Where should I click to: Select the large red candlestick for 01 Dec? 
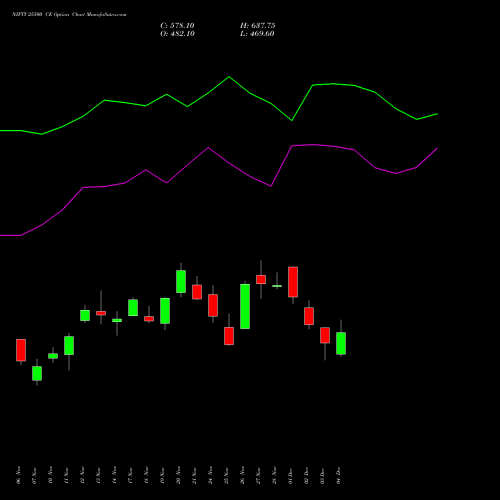pos(293,282)
